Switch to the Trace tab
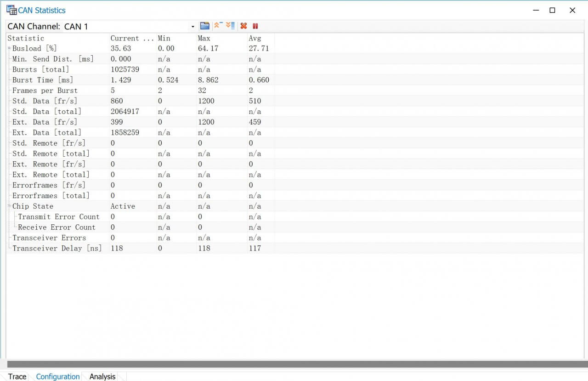The height and width of the screenshot is (381, 588). coord(17,376)
